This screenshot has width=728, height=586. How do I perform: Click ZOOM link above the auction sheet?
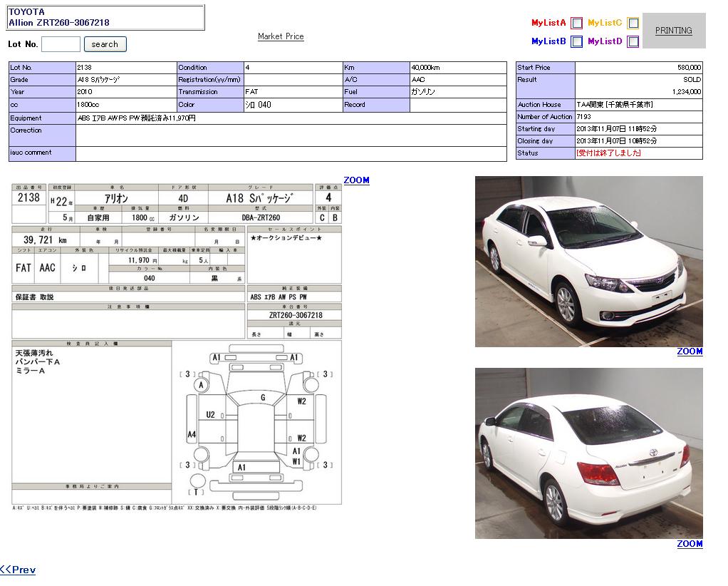coord(356,180)
